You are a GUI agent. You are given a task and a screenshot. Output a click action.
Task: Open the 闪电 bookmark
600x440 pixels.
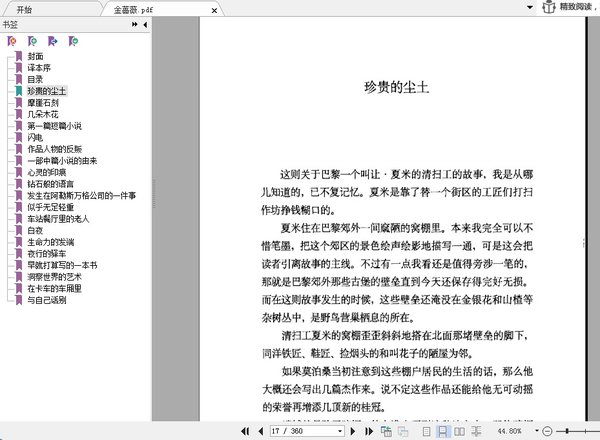pos(35,138)
